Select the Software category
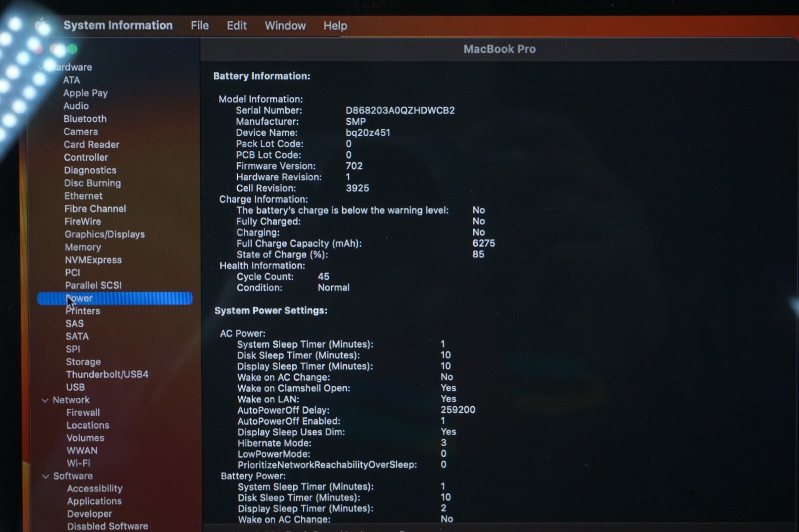The image size is (799, 532). [x=73, y=476]
